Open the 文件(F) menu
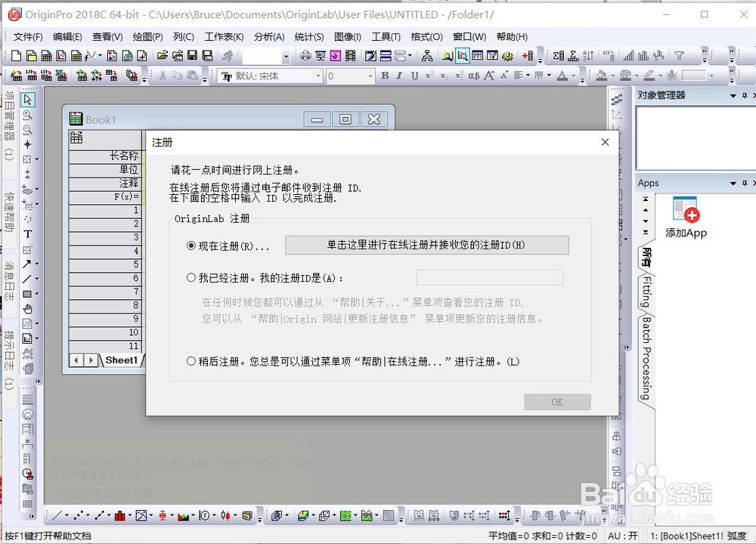This screenshot has height=544, width=756. 27,36
